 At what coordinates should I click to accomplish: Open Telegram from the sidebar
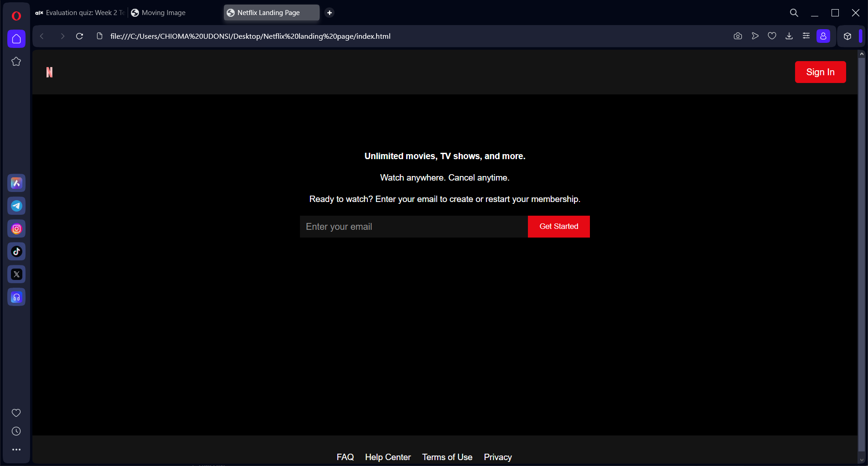[16, 206]
